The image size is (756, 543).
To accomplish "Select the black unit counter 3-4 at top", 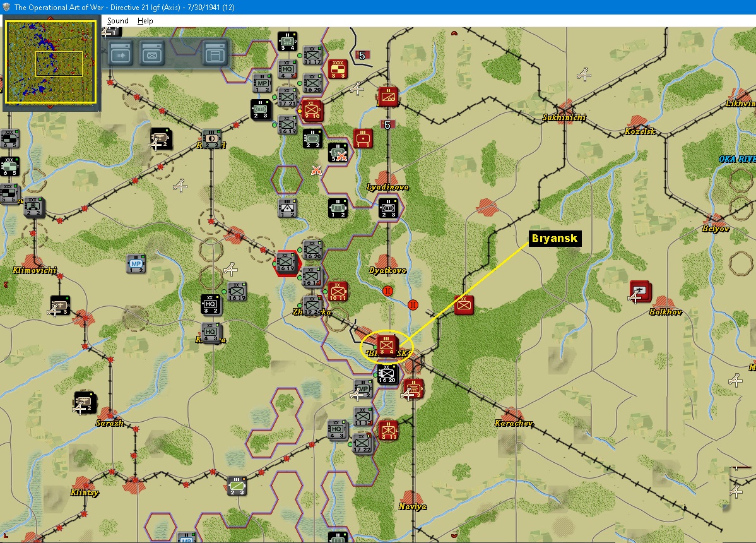I will pyautogui.click(x=287, y=42).
